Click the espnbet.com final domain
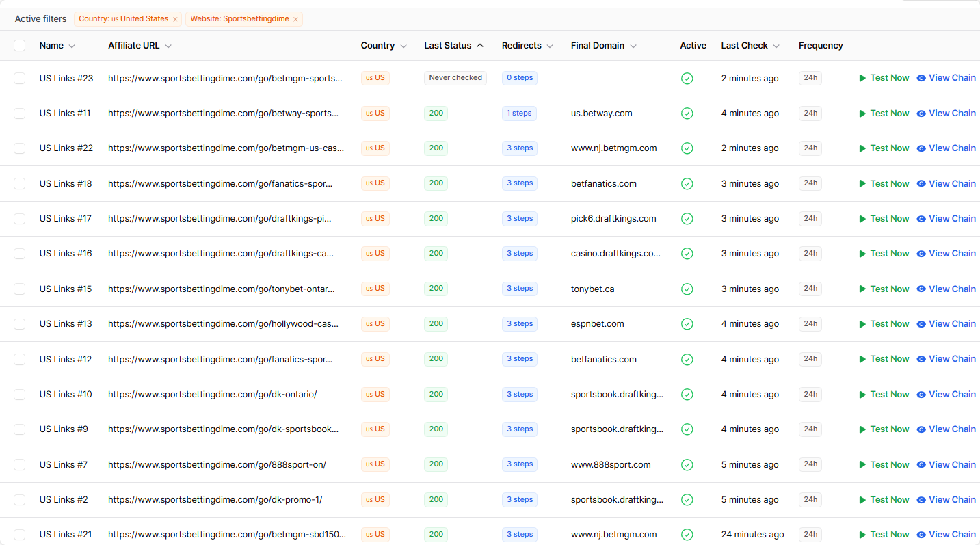The width and height of the screenshot is (980, 545). pyautogui.click(x=598, y=324)
